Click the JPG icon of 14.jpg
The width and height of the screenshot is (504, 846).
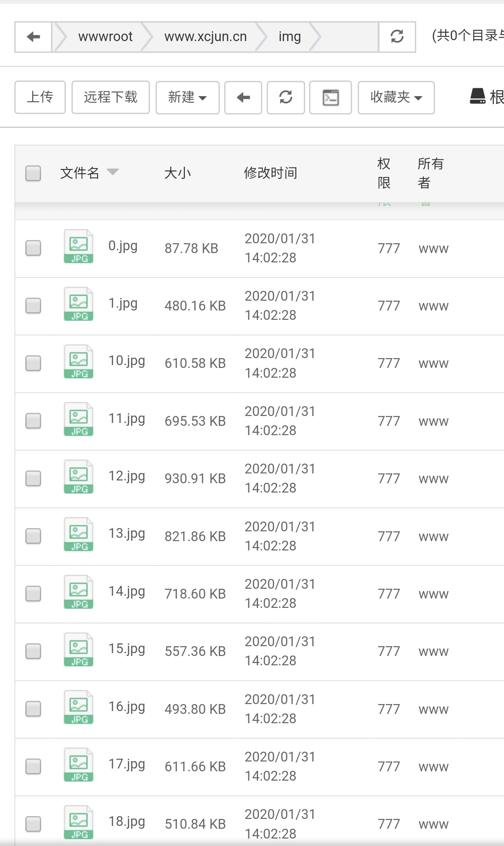[x=78, y=592]
